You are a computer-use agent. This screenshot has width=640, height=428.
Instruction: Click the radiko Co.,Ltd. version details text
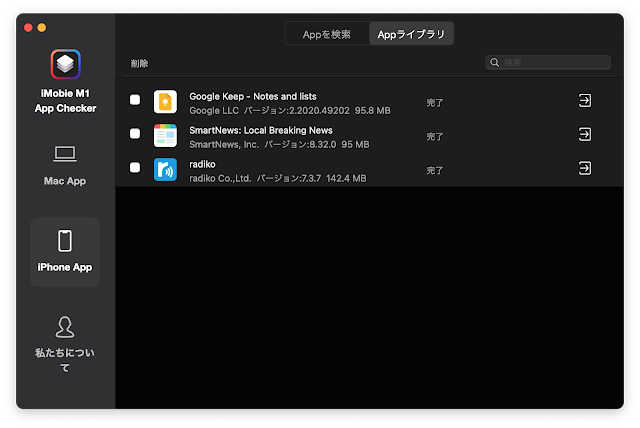click(278, 178)
